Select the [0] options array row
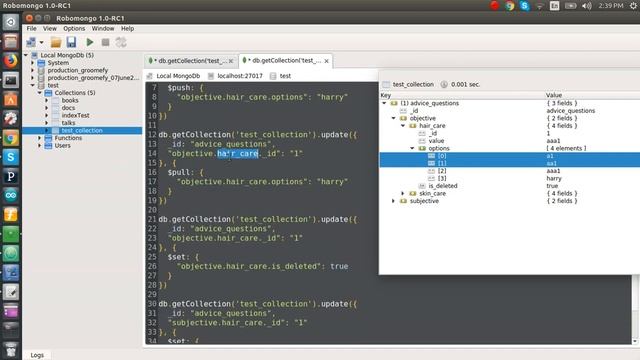The image size is (640, 360). (x=509, y=156)
